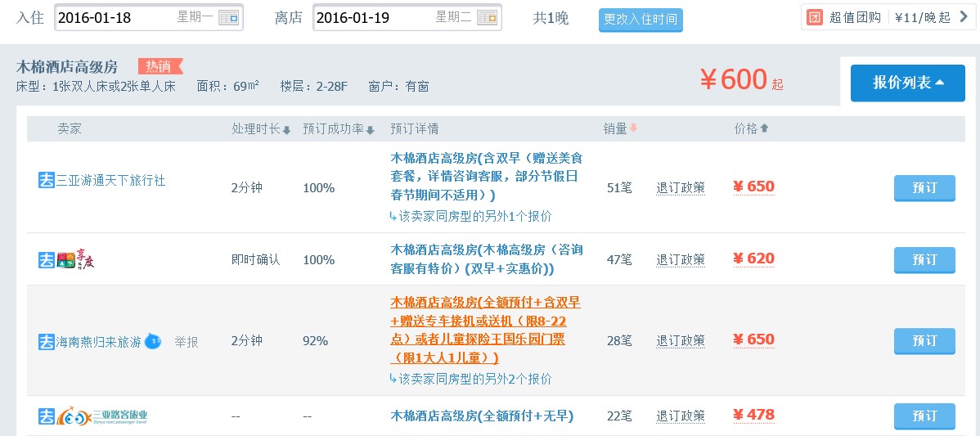Sort by 处理时长 column
Viewport: 980px width, 436px height.
261,129
